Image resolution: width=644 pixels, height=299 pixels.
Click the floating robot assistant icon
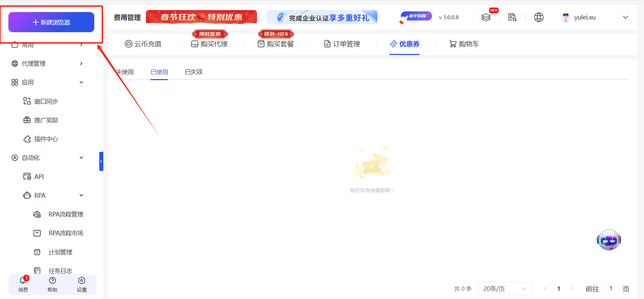[x=609, y=240]
